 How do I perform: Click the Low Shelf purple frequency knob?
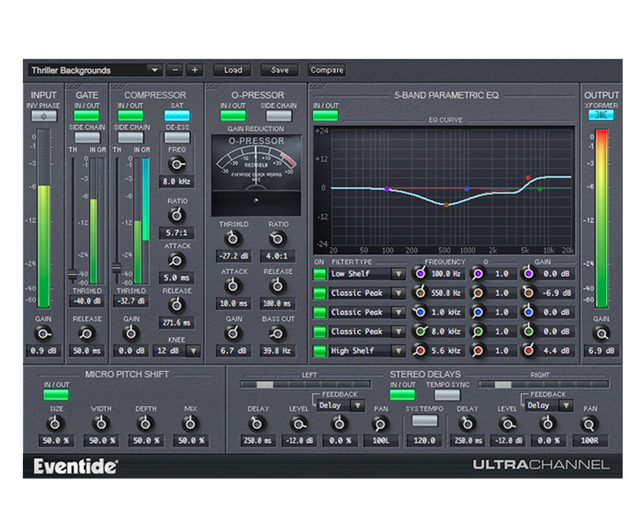(422, 273)
